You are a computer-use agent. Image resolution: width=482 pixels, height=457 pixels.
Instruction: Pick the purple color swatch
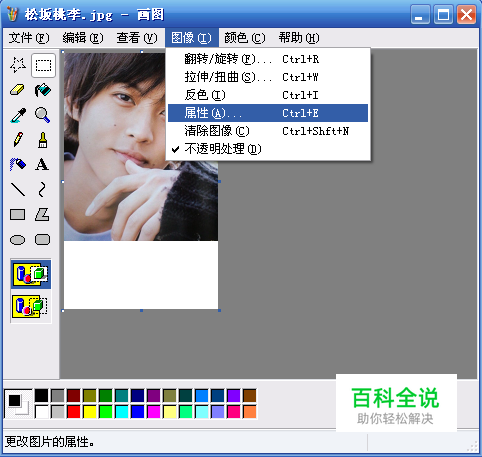[154, 396]
